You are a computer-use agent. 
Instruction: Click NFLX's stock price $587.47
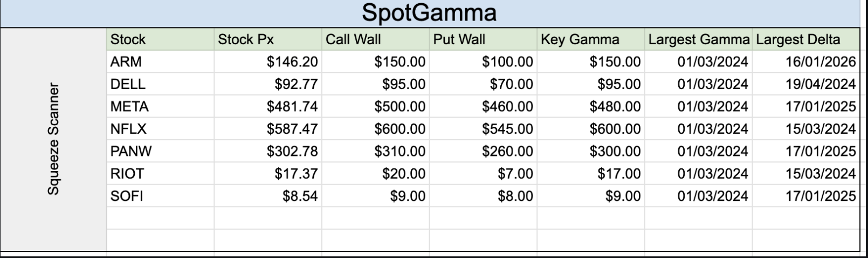(x=267, y=129)
